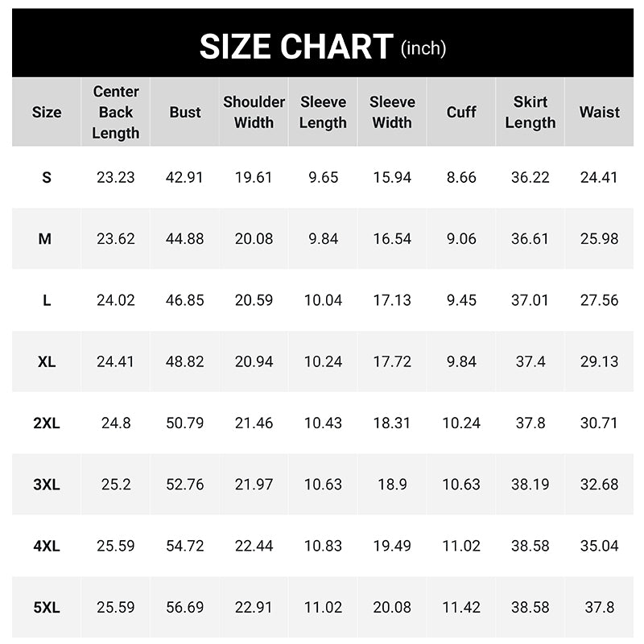Image resolution: width=644 pixels, height=644 pixels.
Task: Select the Cuff column header
Action: point(461,113)
